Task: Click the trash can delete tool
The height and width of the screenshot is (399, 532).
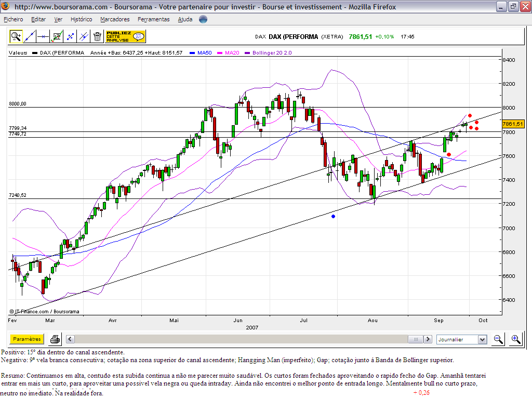Action: 97,36
